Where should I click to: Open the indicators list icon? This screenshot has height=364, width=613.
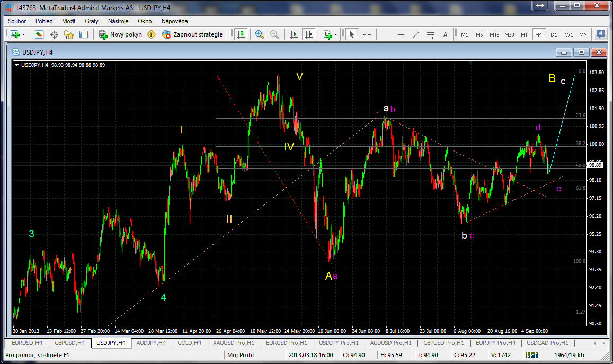point(327,34)
